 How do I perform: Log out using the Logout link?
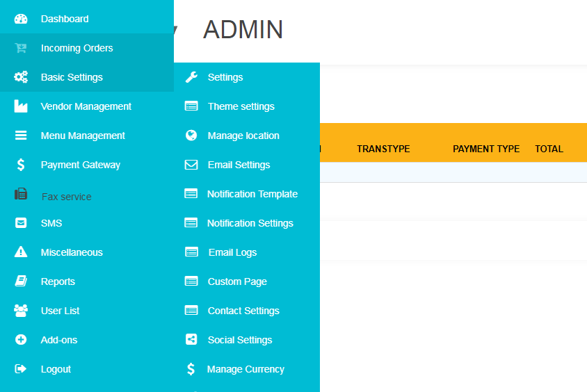(56, 369)
